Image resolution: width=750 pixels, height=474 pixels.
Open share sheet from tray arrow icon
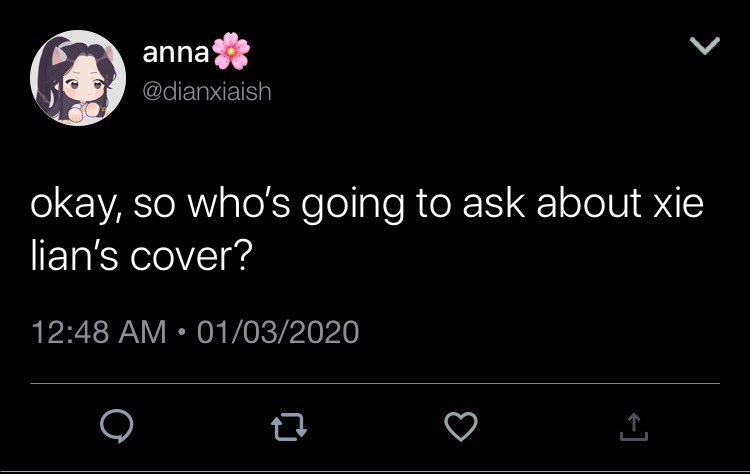pyautogui.click(x=634, y=427)
